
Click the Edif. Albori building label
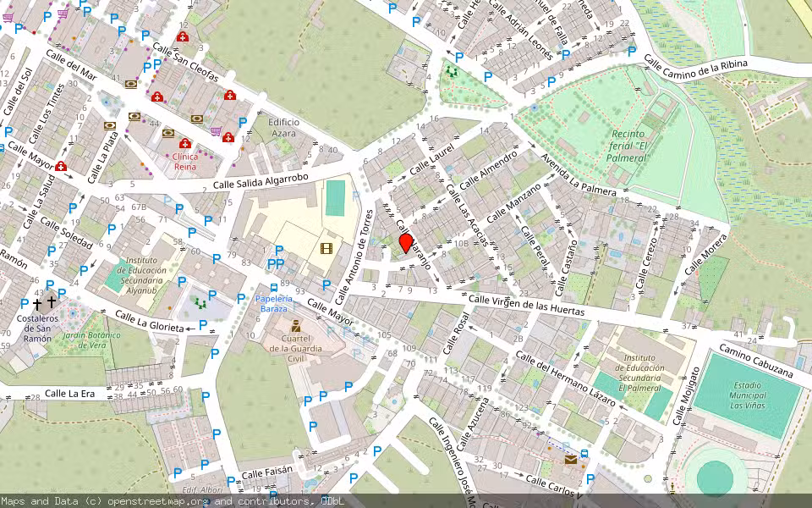(x=202, y=490)
